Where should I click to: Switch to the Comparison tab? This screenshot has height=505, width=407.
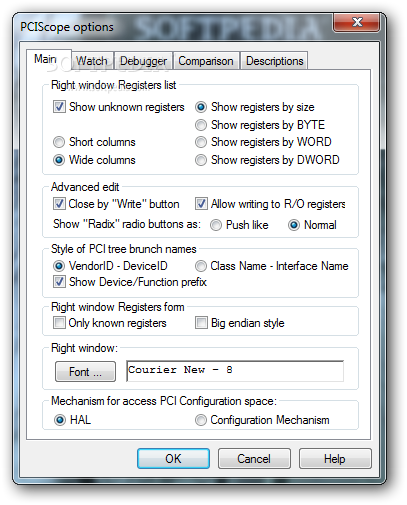(x=206, y=61)
